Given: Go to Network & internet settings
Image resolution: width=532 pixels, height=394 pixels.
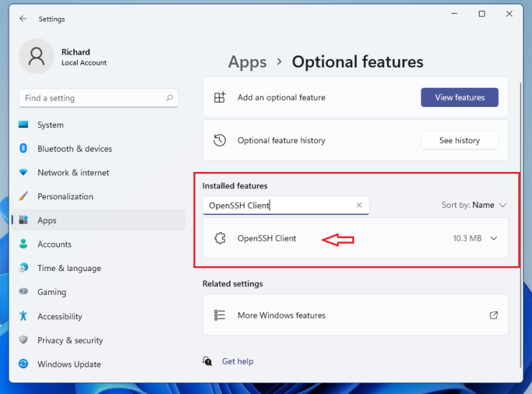Looking at the screenshot, I should click(x=73, y=173).
